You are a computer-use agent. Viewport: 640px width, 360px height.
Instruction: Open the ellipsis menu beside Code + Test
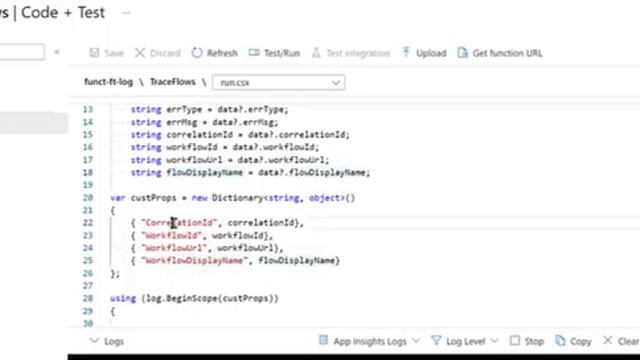tap(126, 13)
